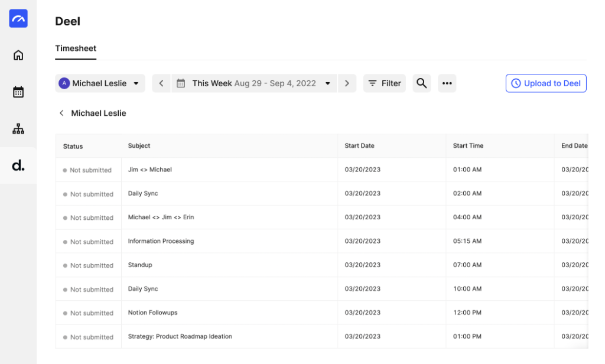605x364 pixels.
Task: Open the three-dot more options menu
Action: (x=447, y=83)
